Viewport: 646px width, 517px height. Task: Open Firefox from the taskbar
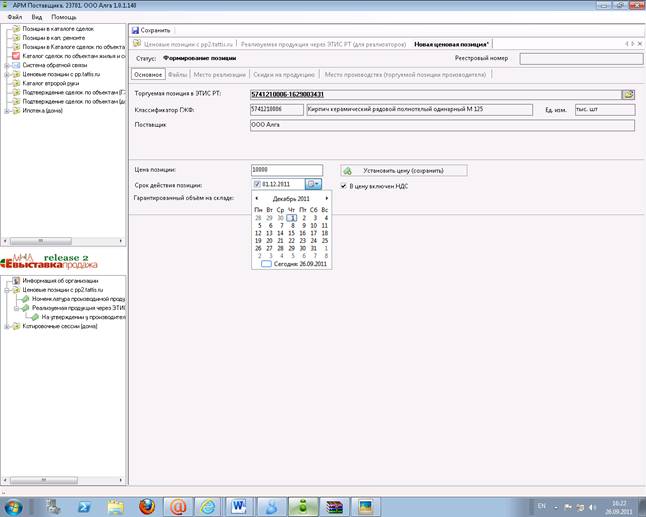pyautogui.click(x=147, y=507)
